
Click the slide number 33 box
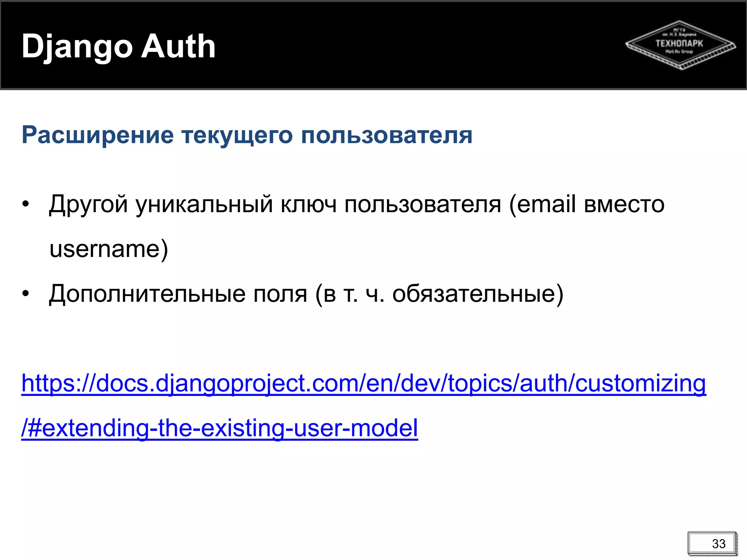coord(712,543)
